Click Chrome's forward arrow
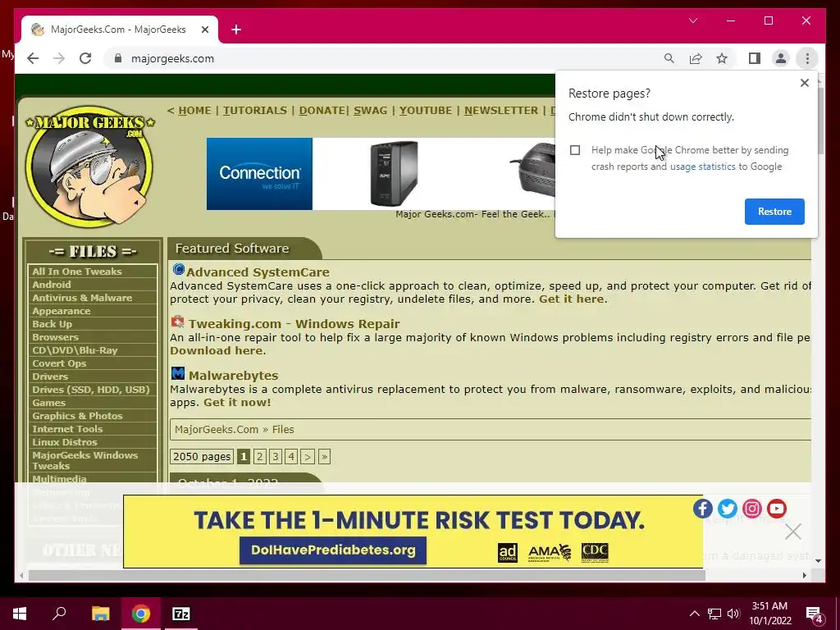This screenshot has height=630, width=840. [59, 58]
